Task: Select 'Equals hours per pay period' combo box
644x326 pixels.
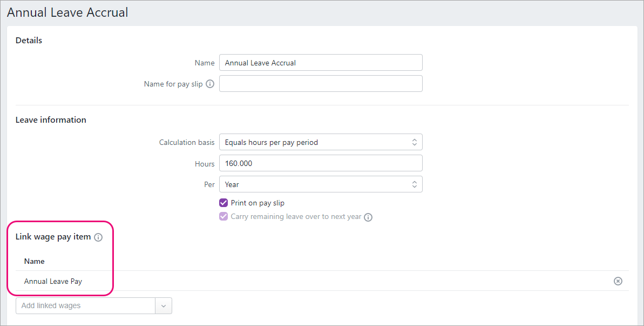Action: [321, 142]
